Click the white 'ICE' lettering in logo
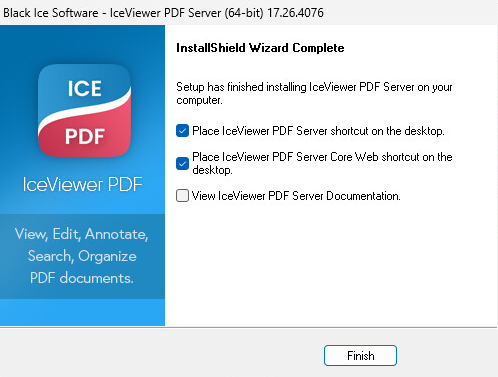 click(x=85, y=89)
